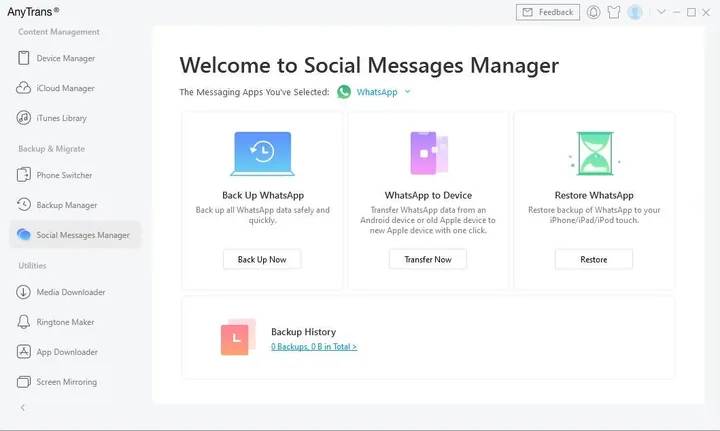Click the Screen Mirroring icon
720x431 pixels.
(23, 381)
